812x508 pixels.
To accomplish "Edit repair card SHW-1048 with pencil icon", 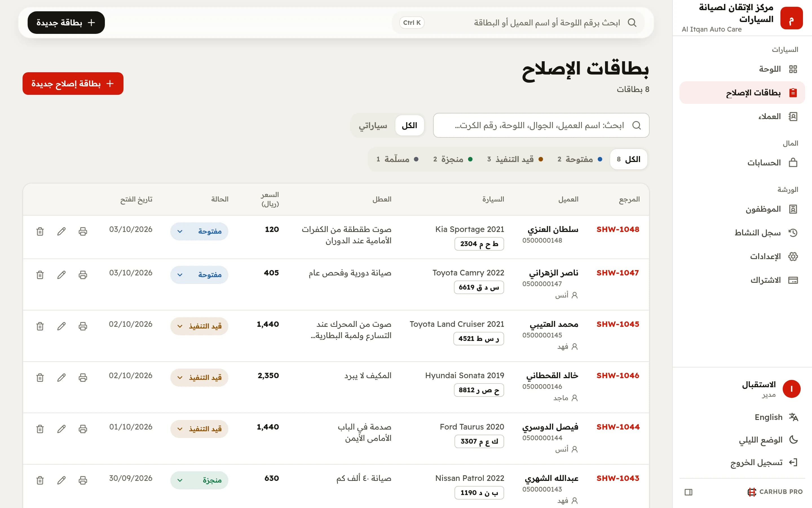I will 61,231.
